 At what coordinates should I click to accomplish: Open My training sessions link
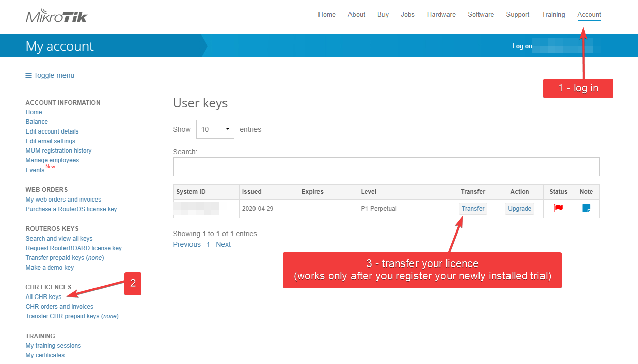[x=53, y=346]
